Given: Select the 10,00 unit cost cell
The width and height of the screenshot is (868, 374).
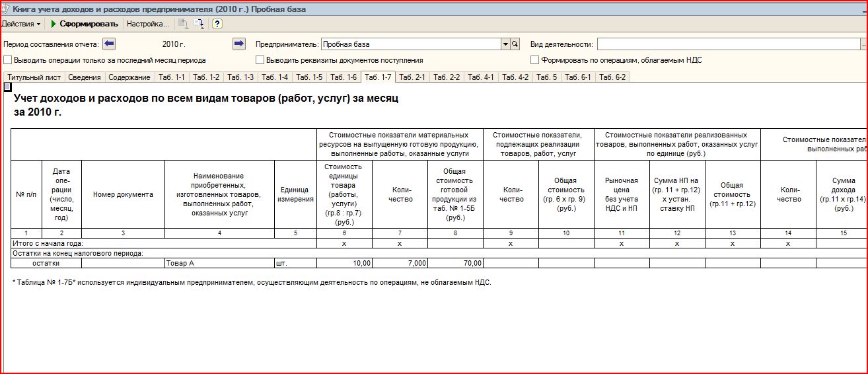Looking at the screenshot, I should tap(345, 263).
